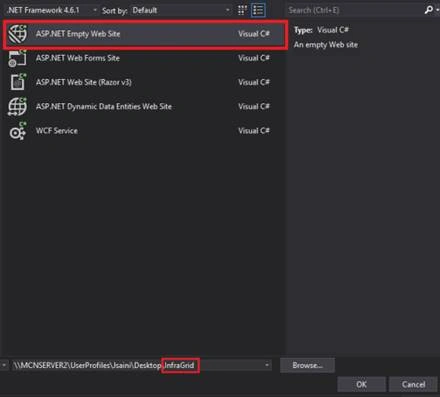Select the 'WCF Service' template name
440x397 pixels.
[x=57, y=131]
